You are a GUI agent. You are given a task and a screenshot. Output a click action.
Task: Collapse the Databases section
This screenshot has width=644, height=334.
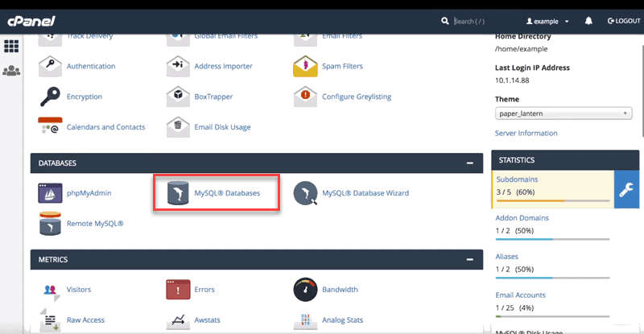pyautogui.click(x=469, y=163)
